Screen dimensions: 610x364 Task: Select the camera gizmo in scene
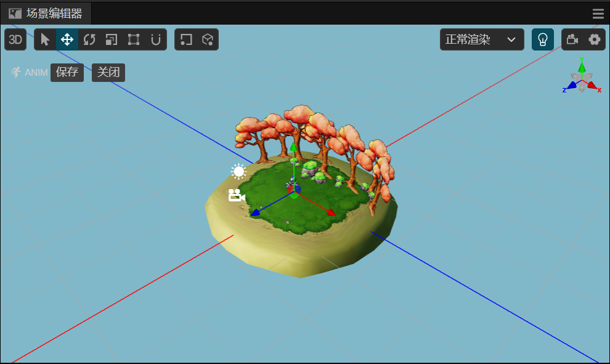click(236, 195)
